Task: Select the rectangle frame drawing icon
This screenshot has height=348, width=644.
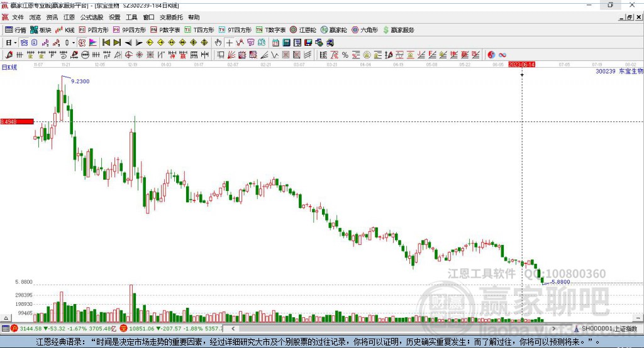Action: (221, 55)
